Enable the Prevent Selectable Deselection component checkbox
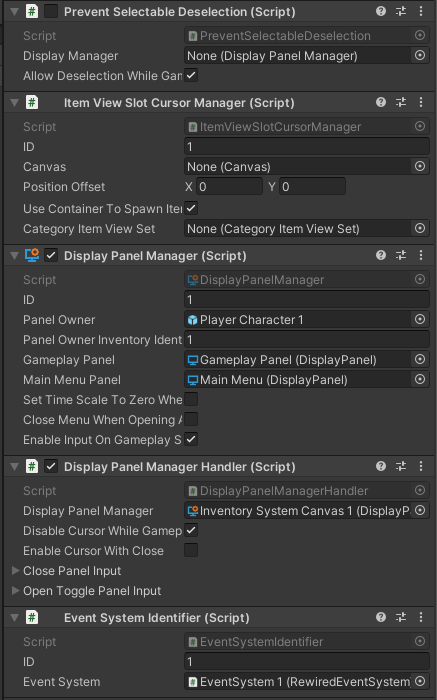Screen dimensions: 437x700 point(51,11)
